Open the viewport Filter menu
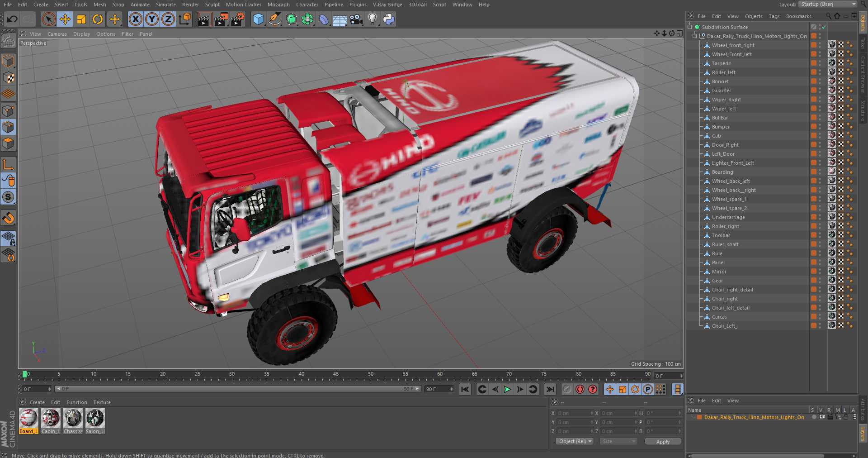The image size is (868, 458). pos(127,34)
